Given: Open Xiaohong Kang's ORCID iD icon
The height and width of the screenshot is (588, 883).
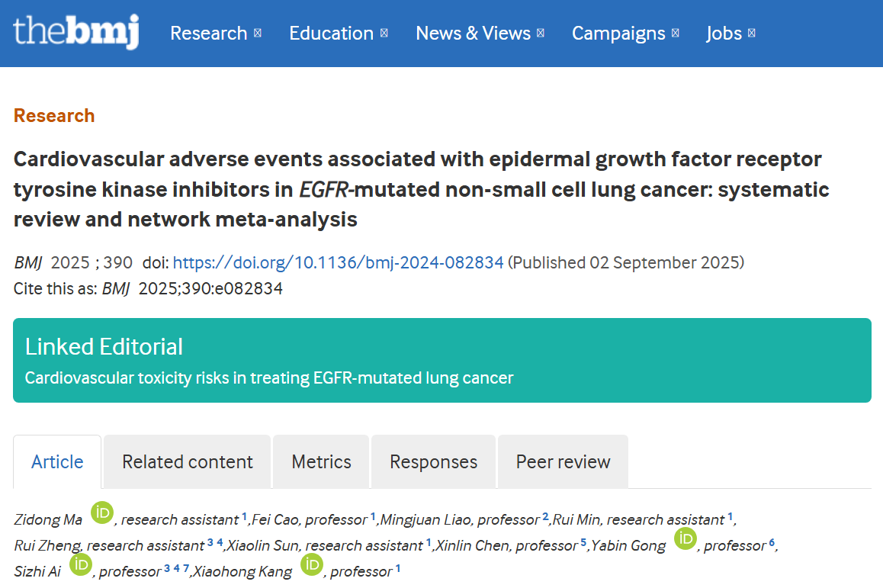Looking at the screenshot, I should tap(311, 564).
